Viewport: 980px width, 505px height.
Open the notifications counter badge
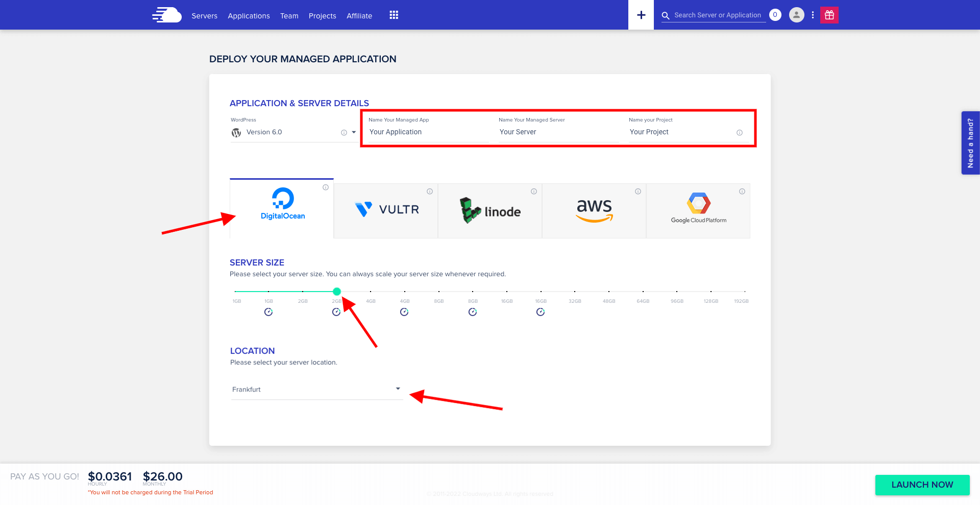[775, 15]
